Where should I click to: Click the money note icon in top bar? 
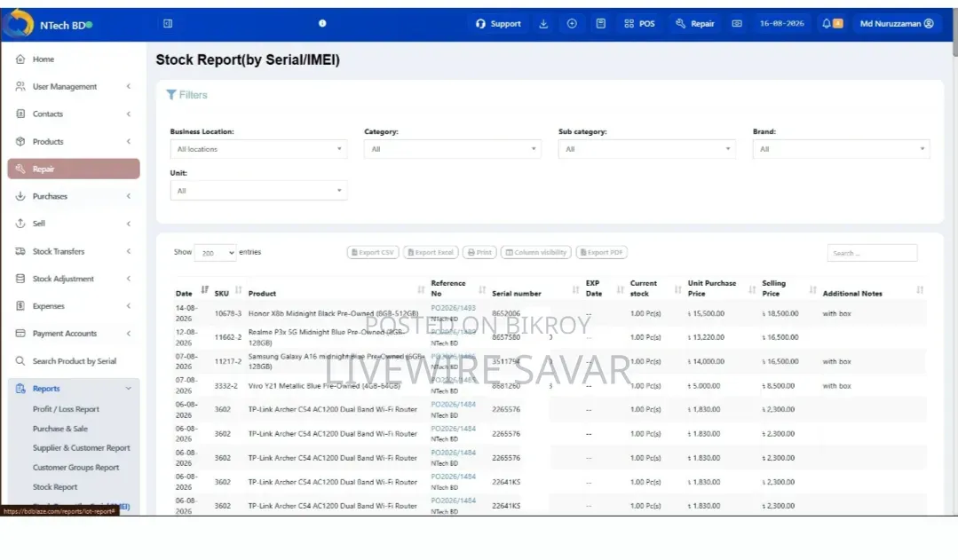click(x=737, y=24)
